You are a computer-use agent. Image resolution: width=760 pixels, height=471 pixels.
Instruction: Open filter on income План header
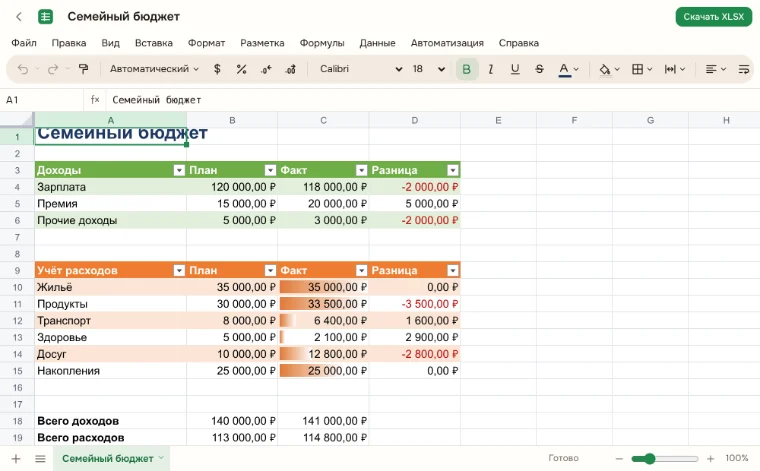point(270,170)
